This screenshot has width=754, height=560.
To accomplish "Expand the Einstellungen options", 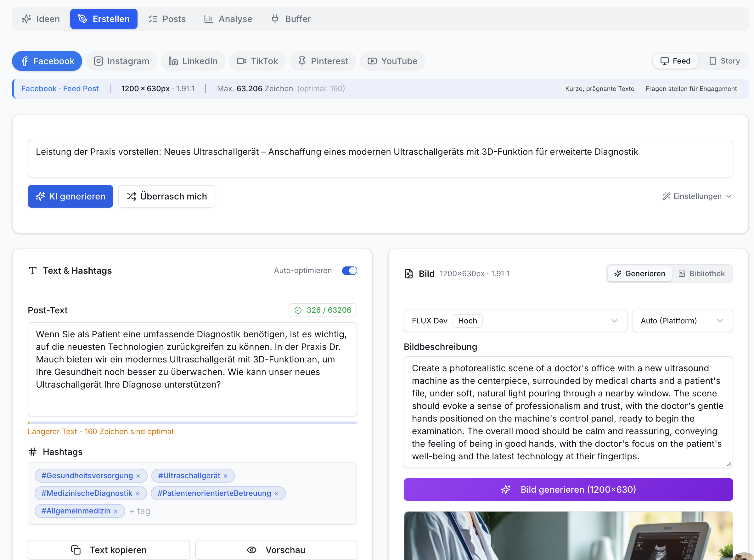I will [x=697, y=196].
